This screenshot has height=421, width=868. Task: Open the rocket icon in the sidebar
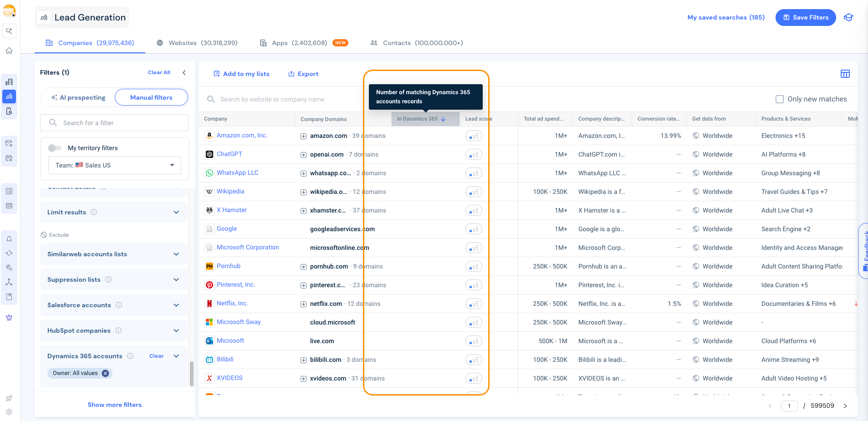click(x=9, y=398)
